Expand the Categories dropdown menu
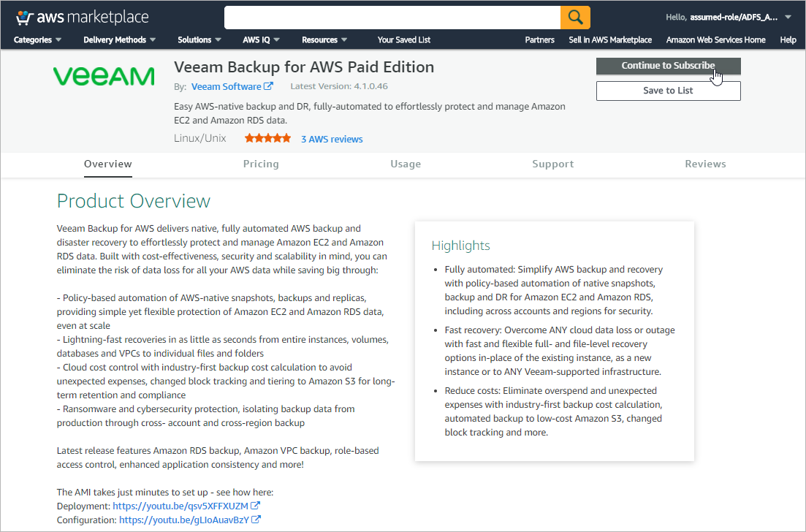Screen dimensions: 806x532 click(37, 39)
